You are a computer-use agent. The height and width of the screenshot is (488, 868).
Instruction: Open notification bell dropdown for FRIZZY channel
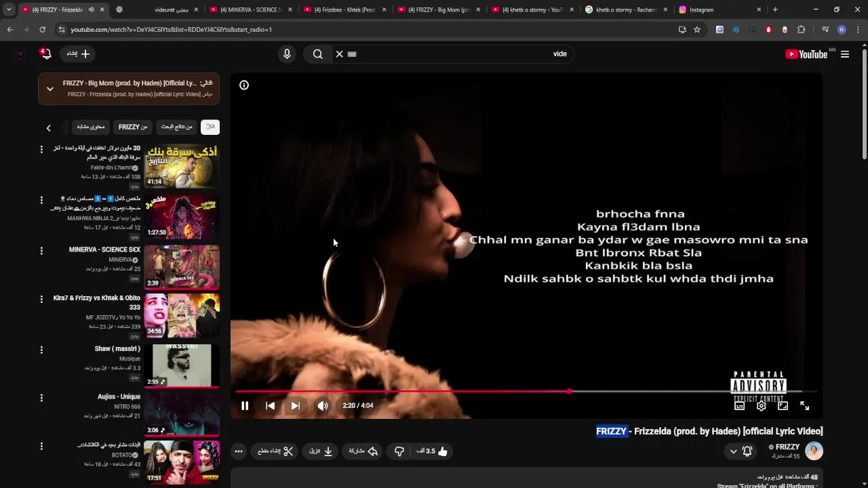point(741,451)
